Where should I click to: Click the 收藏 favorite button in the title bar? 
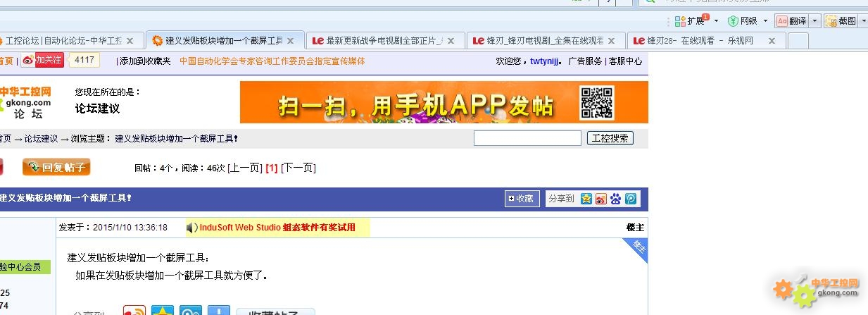(522, 199)
